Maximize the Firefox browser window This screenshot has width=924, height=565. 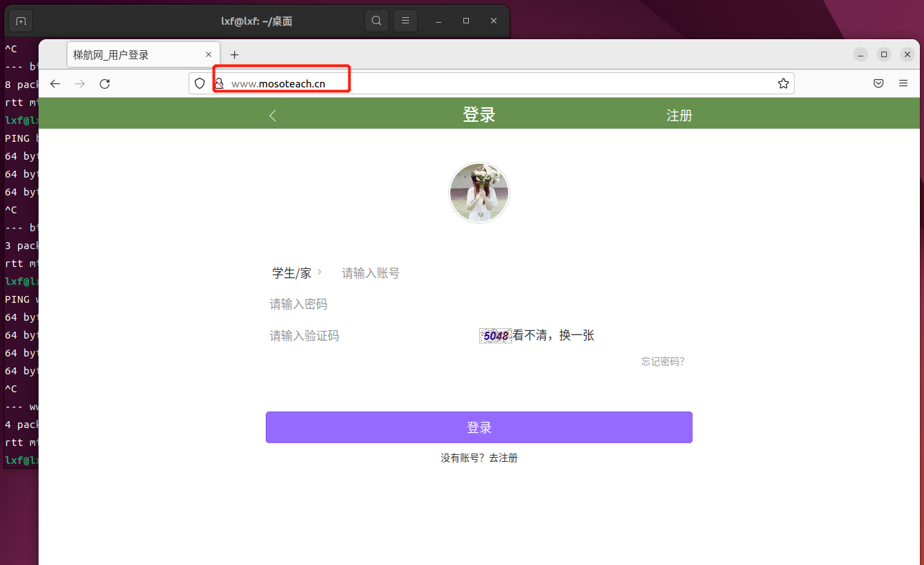point(885,54)
